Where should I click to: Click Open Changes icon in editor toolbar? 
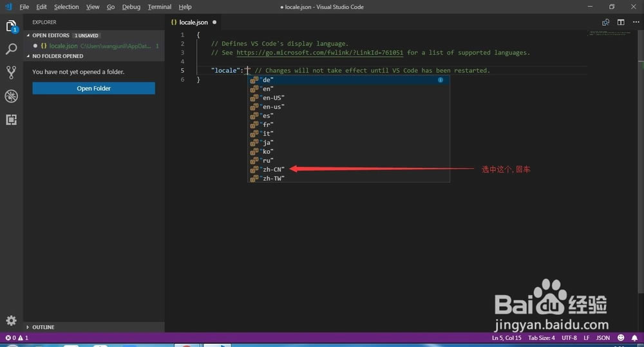click(x=605, y=22)
